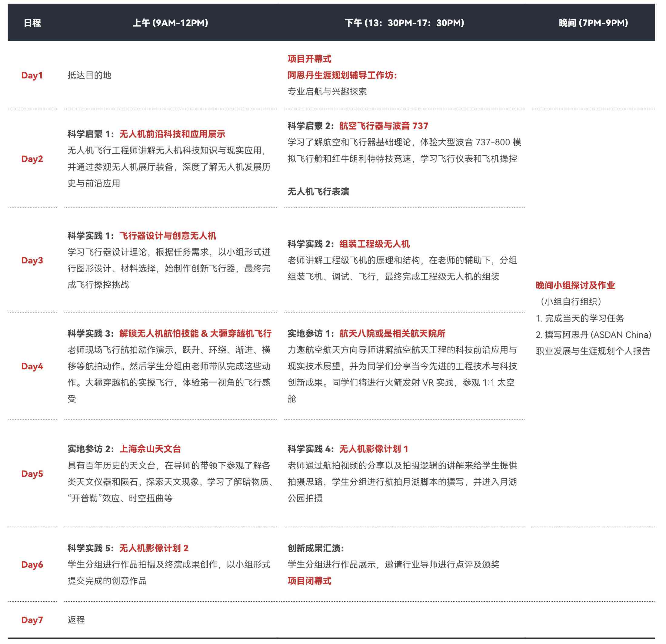Click 科学实践 5 label
666x644 pixels.
coord(90,548)
